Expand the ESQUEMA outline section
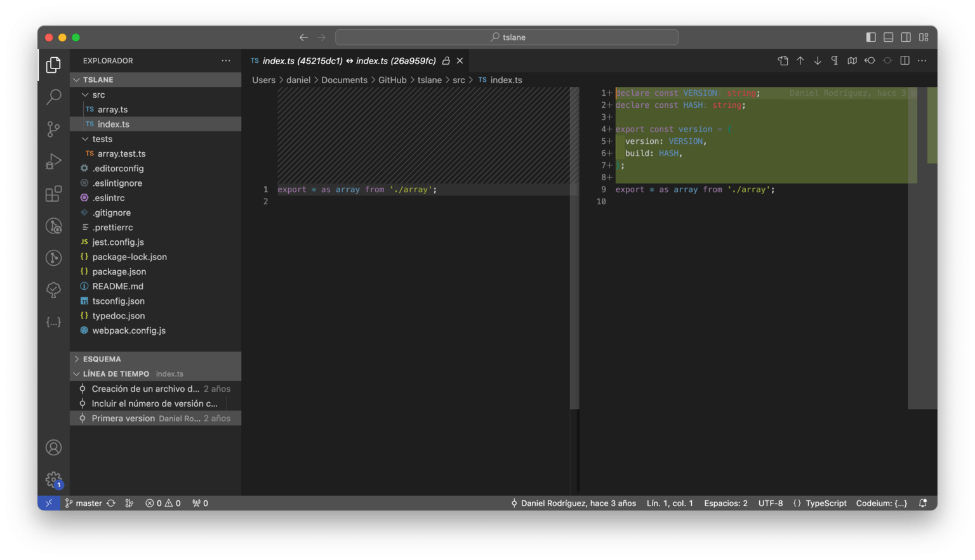Image resolution: width=975 pixels, height=560 pixels. coord(156,359)
